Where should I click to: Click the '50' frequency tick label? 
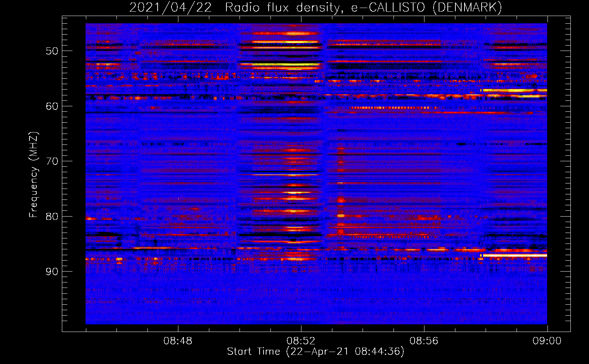click(52, 51)
